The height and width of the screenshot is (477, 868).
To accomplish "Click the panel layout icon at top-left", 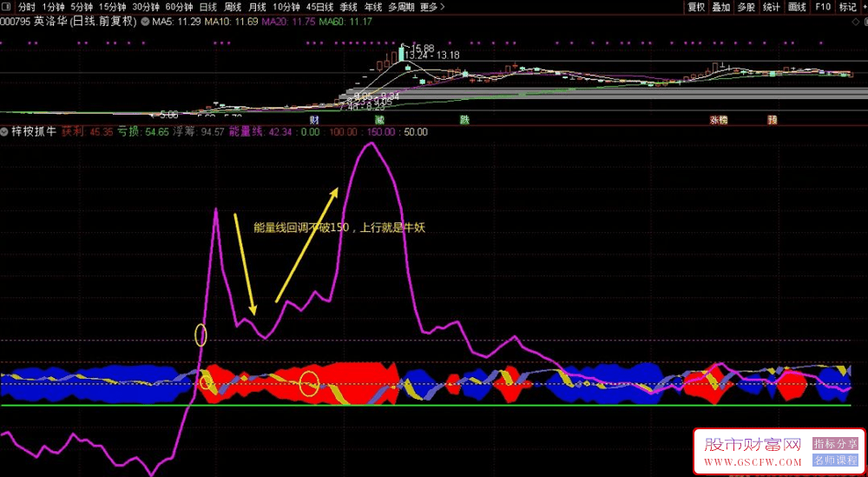I will tap(7, 7).
